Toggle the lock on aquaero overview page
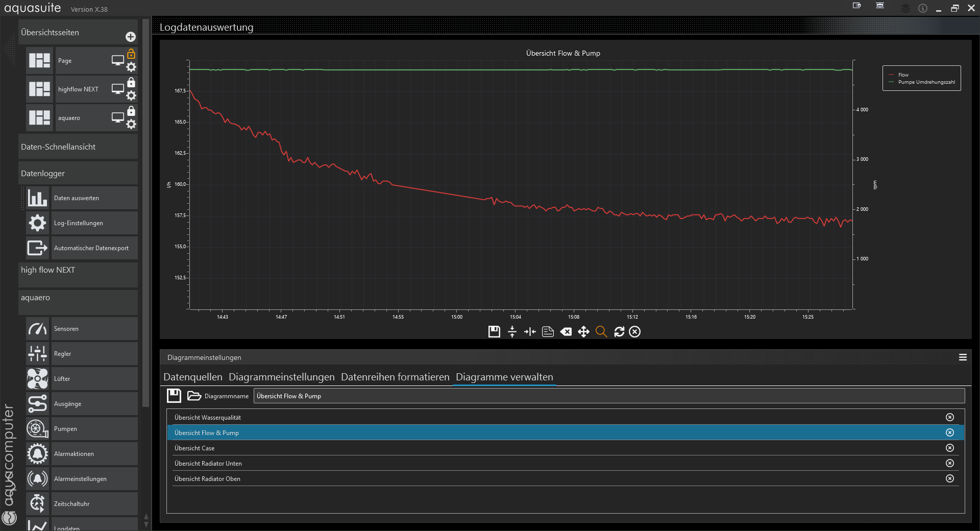 131,111
